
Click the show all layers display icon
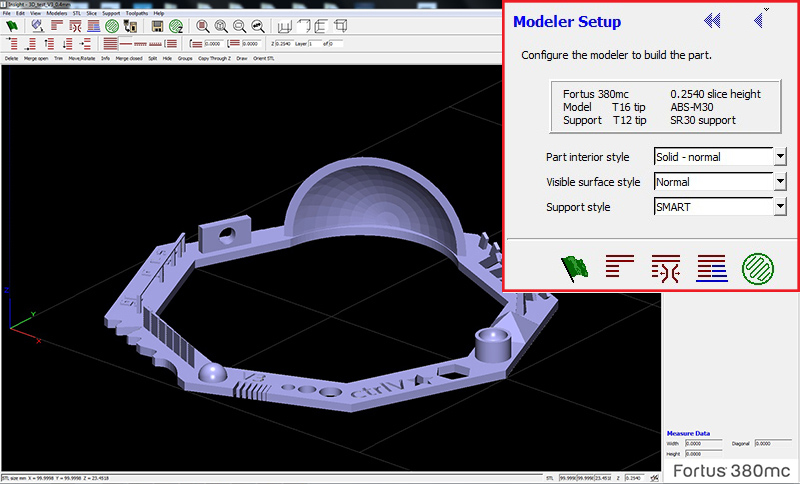[x=111, y=43]
